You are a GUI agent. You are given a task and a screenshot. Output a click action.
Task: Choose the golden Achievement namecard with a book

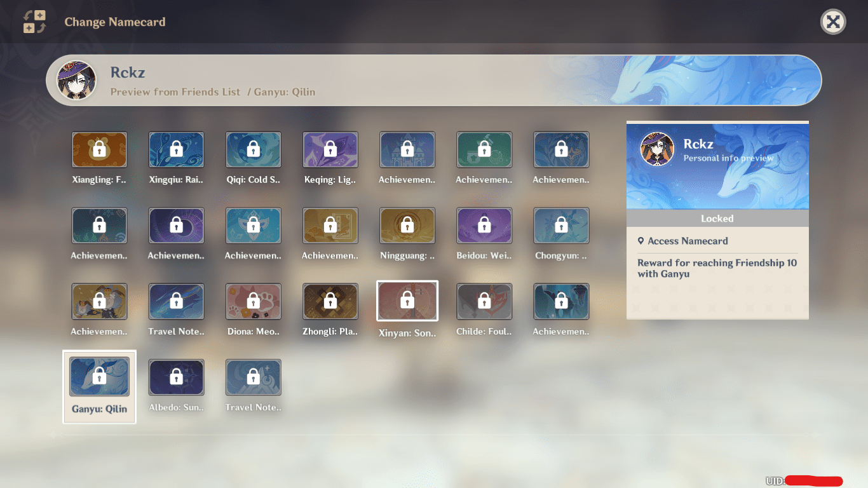click(330, 225)
